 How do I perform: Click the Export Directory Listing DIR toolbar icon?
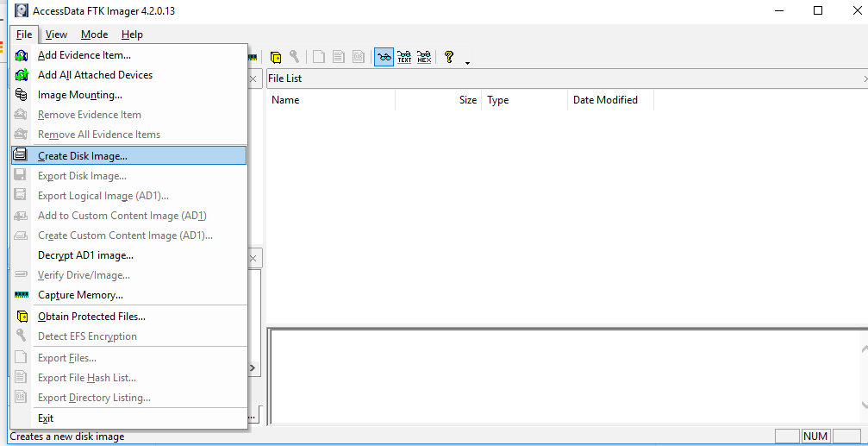pyautogui.click(x=358, y=57)
